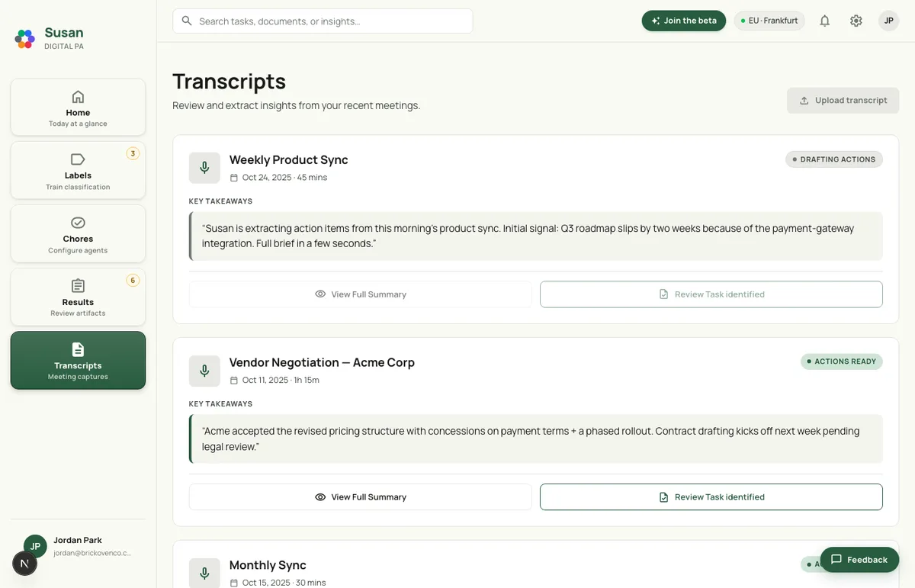
Task: Review Task identified for Weekly Product Sync
Action: tap(711, 294)
